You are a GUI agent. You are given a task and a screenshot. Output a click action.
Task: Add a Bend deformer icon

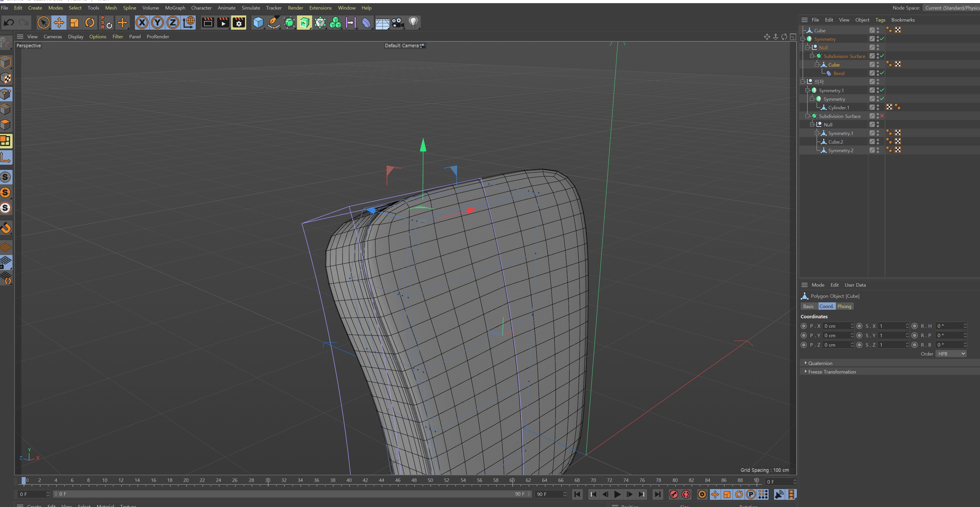366,23
